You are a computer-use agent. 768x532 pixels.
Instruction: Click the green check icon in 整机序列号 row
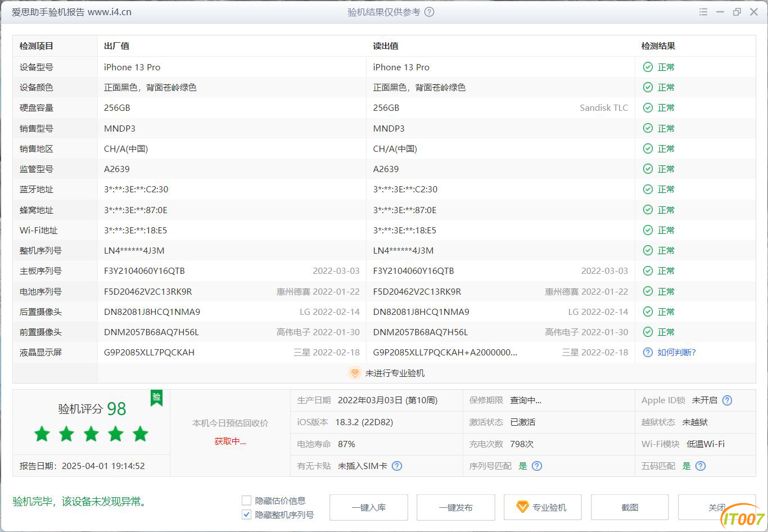tap(648, 250)
